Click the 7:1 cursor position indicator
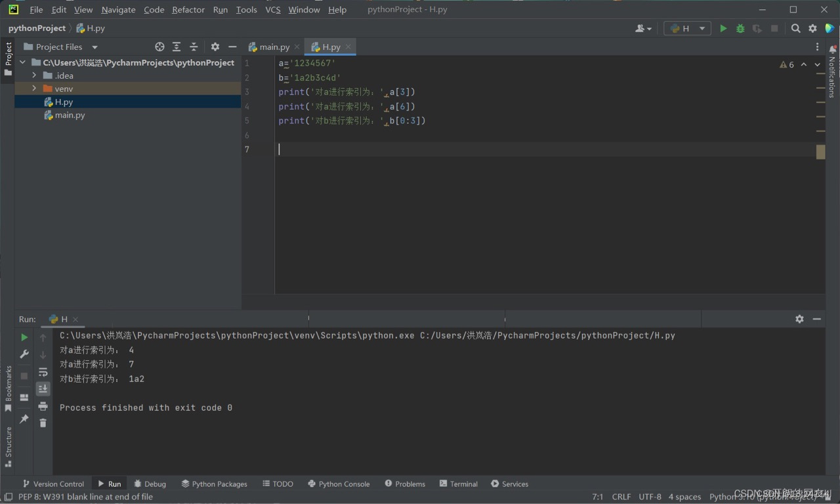The height and width of the screenshot is (504, 840). 598,497
